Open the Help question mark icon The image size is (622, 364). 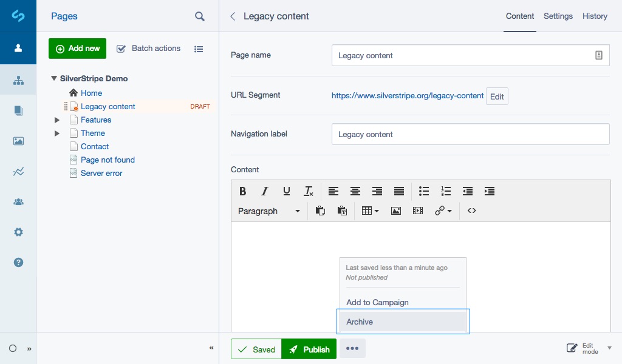18,262
